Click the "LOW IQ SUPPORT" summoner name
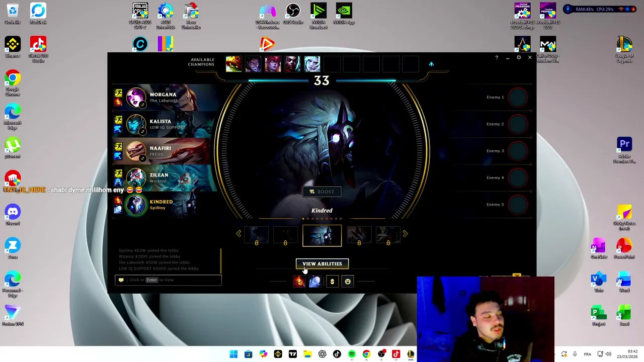The width and height of the screenshot is (644, 362). click(167, 128)
